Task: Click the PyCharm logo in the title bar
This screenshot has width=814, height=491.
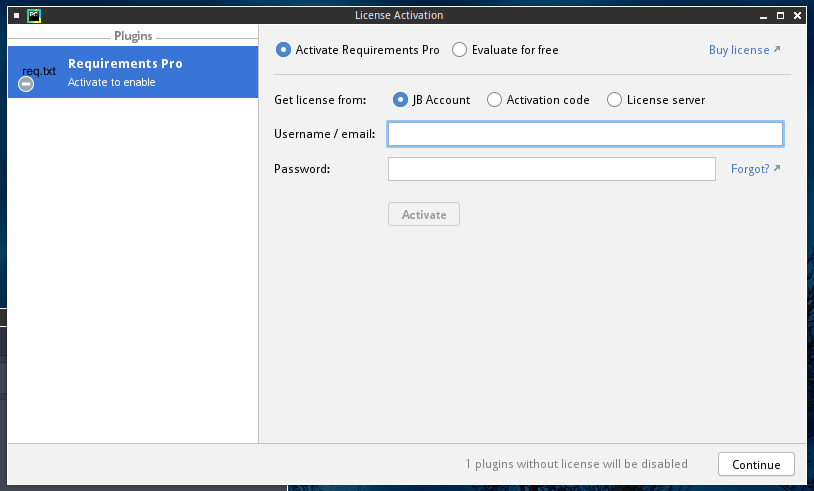Action: pos(34,16)
